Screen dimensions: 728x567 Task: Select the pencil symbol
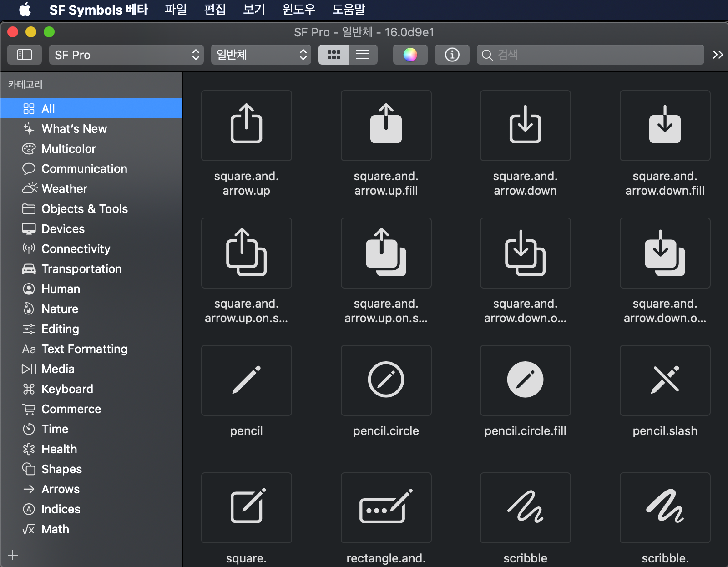tap(247, 380)
